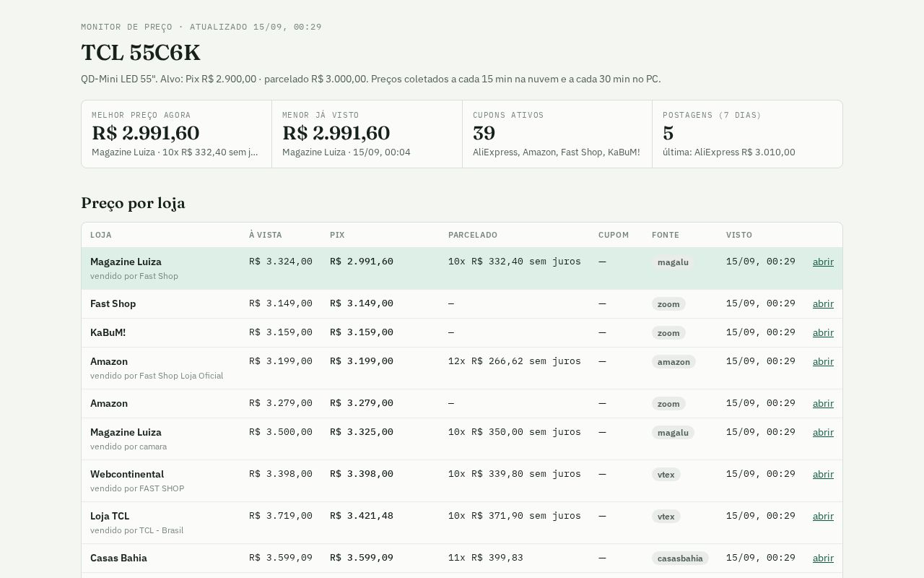Click the installment "10x R$ 339,80 sem juros"
Image resolution: width=924 pixels, height=578 pixels.
click(x=515, y=474)
